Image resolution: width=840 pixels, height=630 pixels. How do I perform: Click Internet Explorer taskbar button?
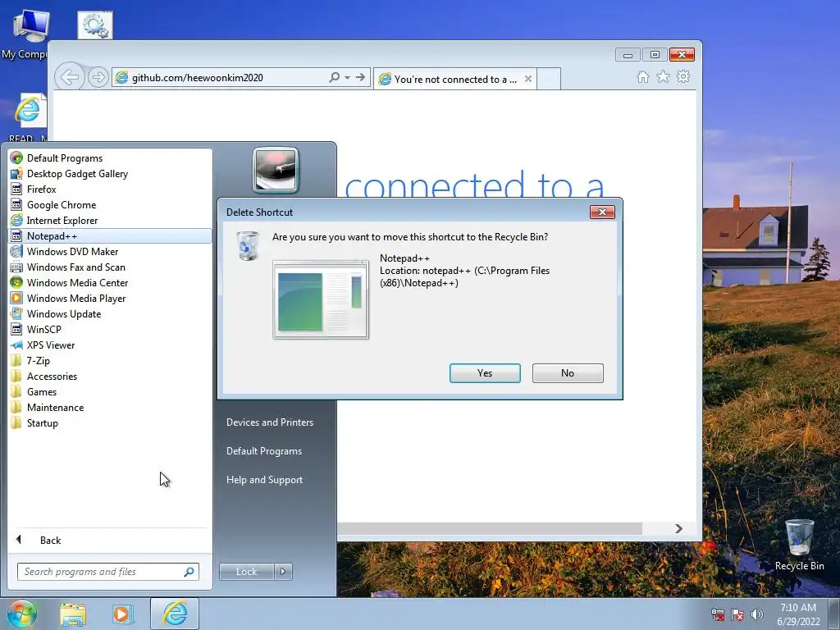point(175,614)
